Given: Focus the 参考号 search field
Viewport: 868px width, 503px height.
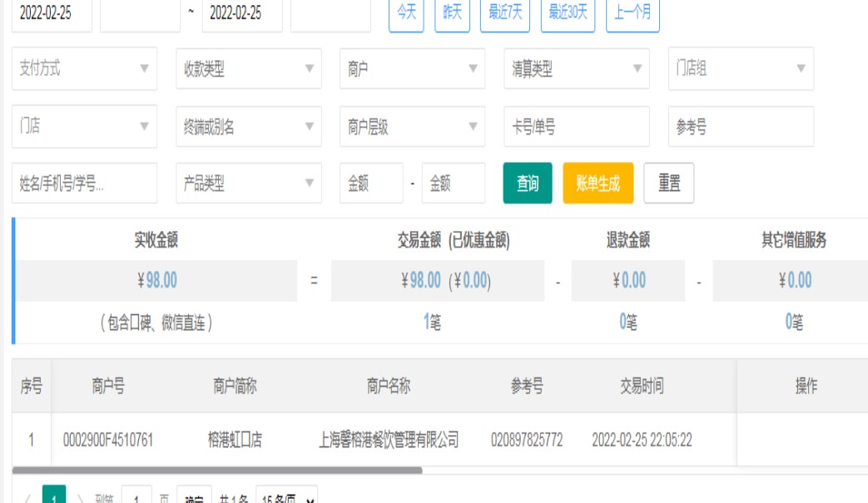Looking at the screenshot, I should 740,127.
